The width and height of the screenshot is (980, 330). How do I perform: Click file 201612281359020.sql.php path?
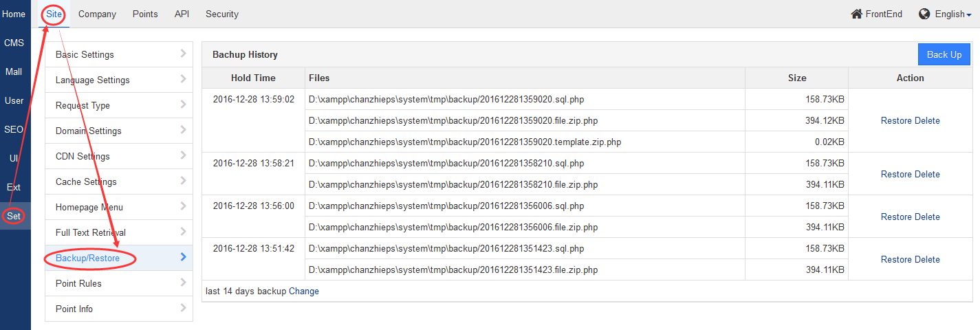446,99
